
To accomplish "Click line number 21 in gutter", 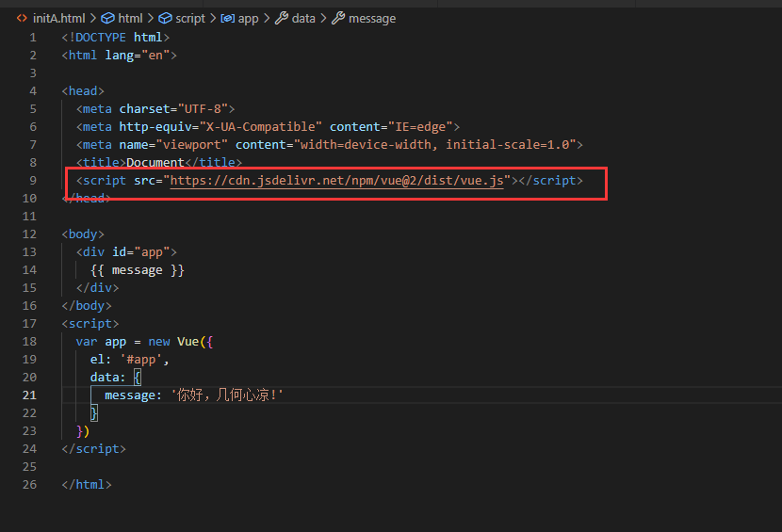I will coord(29,395).
